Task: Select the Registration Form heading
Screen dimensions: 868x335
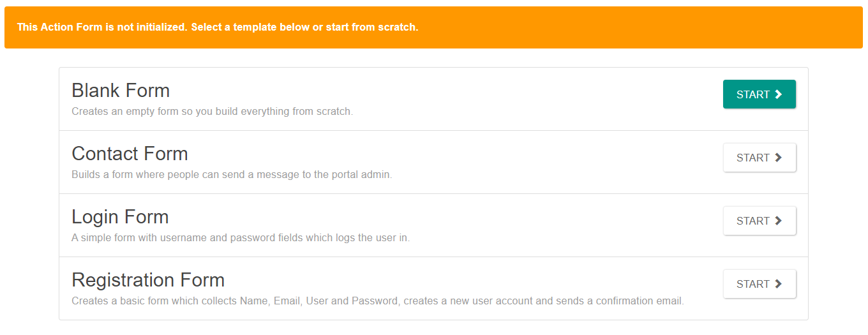Action: 148,280
